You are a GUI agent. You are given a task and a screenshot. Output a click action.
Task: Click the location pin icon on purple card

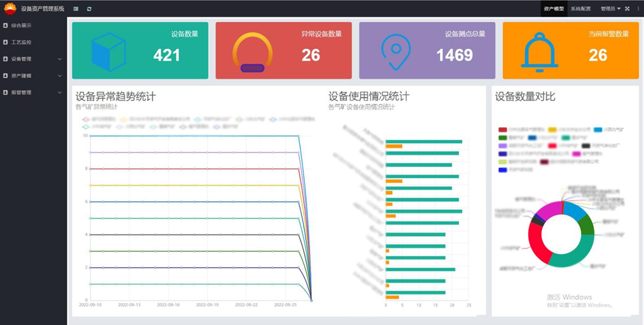[395, 52]
